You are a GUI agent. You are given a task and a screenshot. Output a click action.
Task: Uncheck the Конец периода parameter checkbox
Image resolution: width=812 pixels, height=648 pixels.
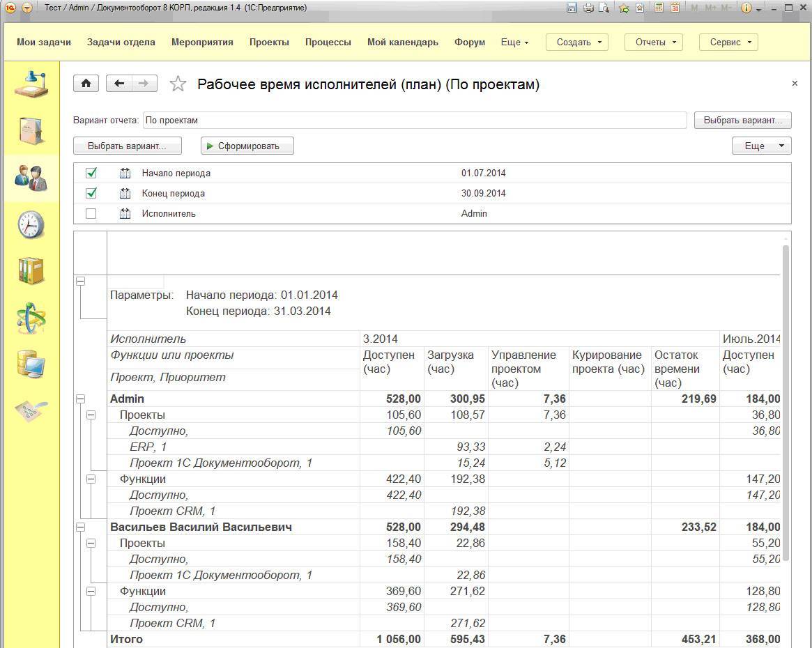91,193
